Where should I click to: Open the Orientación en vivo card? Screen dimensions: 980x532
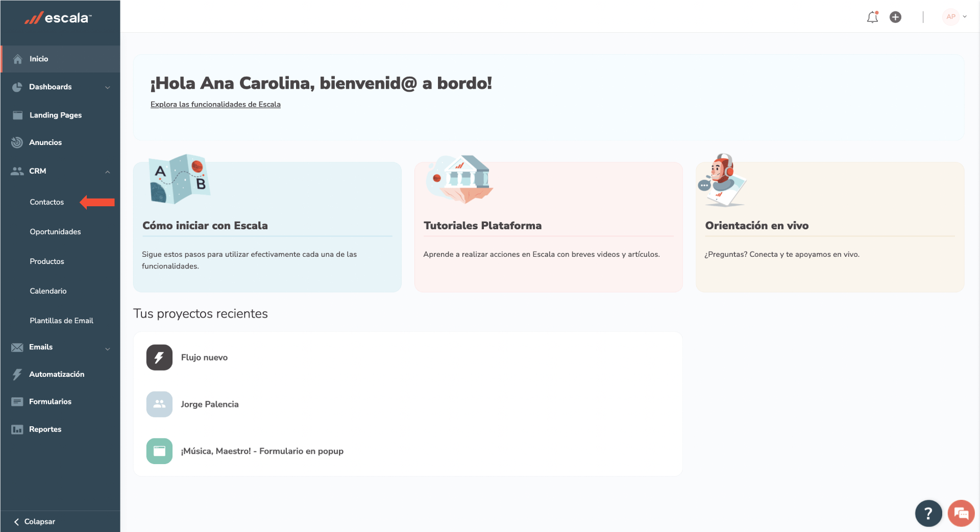pyautogui.click(x=830, y=227)
